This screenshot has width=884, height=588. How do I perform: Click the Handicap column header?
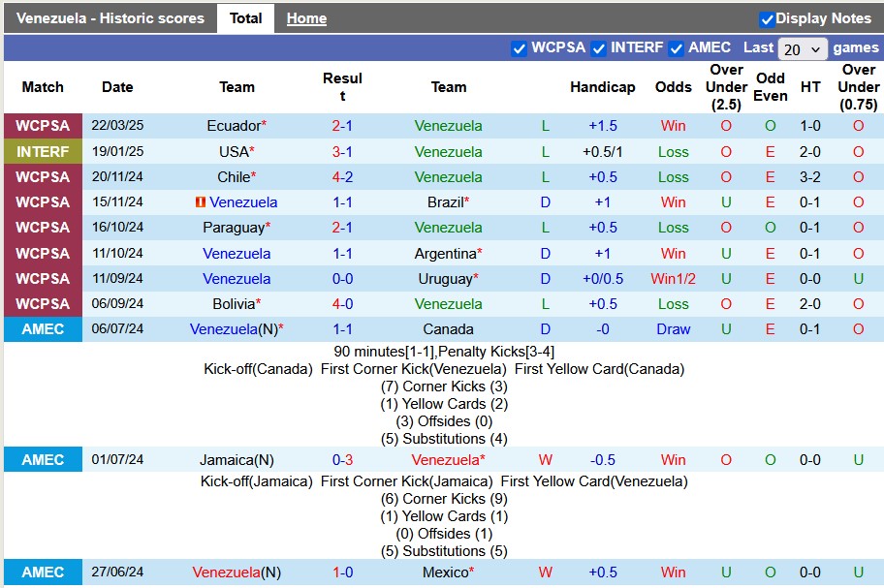(x=602, y=87)
